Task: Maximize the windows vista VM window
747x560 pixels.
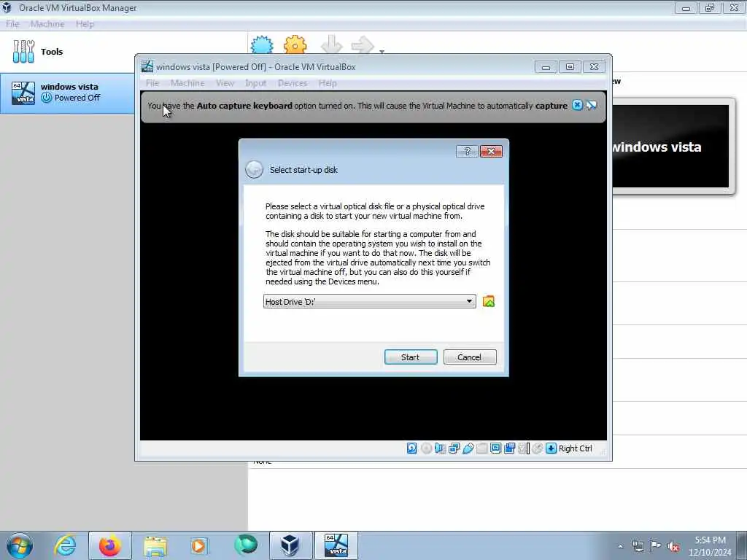Action: (x=570, y=66)
